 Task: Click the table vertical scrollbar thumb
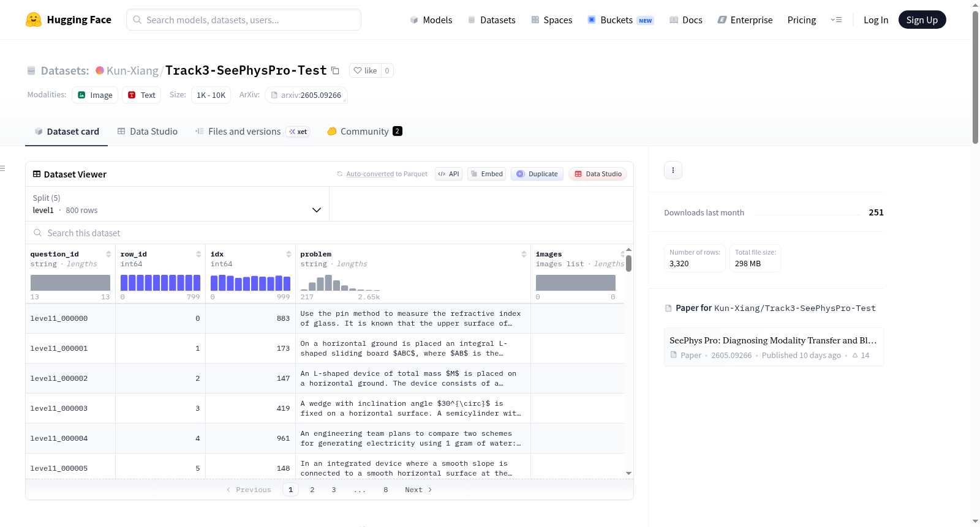pos(628,263)
